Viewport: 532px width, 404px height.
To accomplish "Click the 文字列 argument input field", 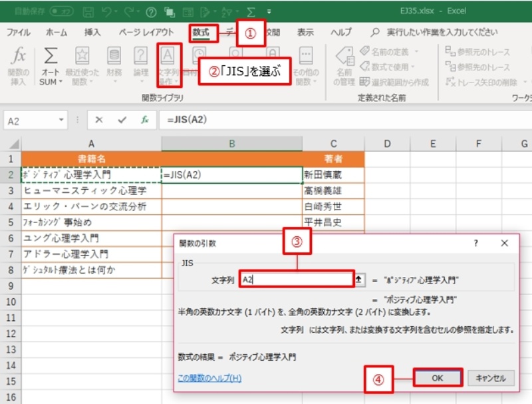I will (297, 280).
